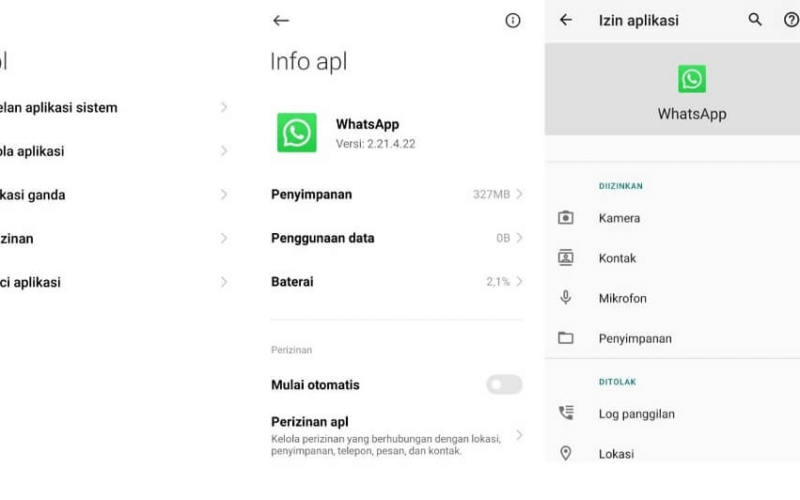This screenshot has height=500, width=800.
Task: Select the Log panggilan call log icon
Action: [x=566, y=413]
